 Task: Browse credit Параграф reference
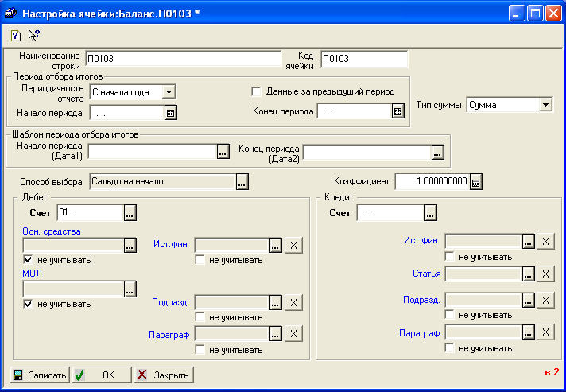pos(528,332)
